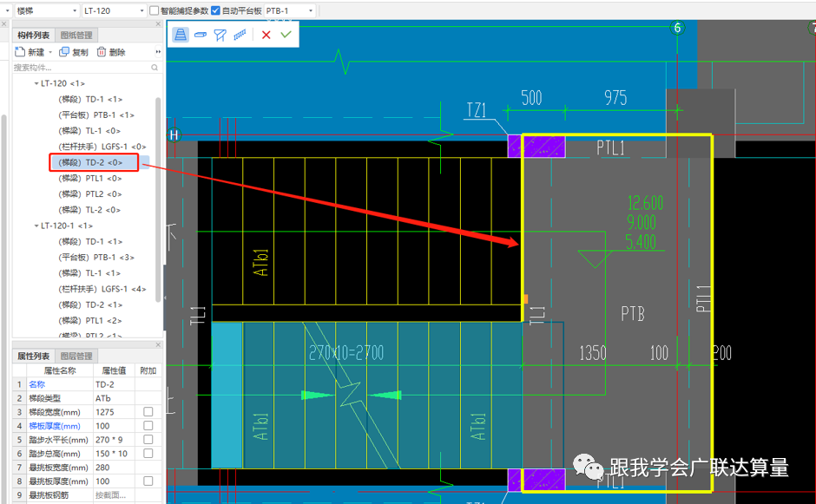Close the component list panel
This screenshot has width=816, height=504.
pos(158,24)
